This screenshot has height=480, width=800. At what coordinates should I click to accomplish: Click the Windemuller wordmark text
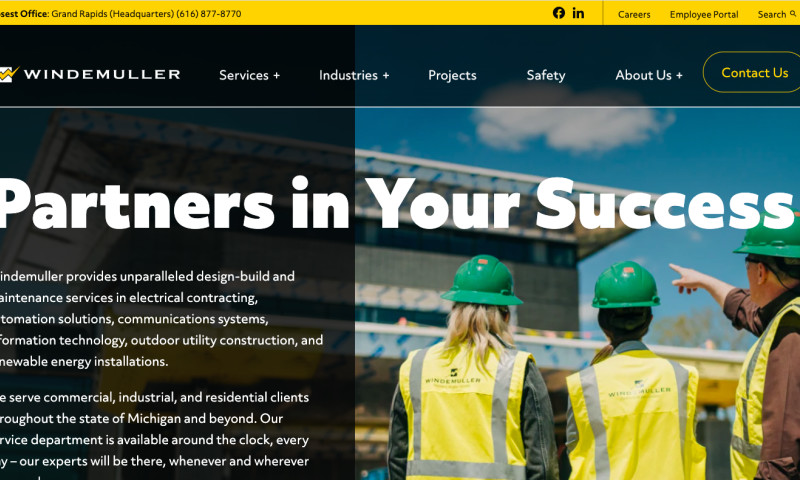[102, 74]
